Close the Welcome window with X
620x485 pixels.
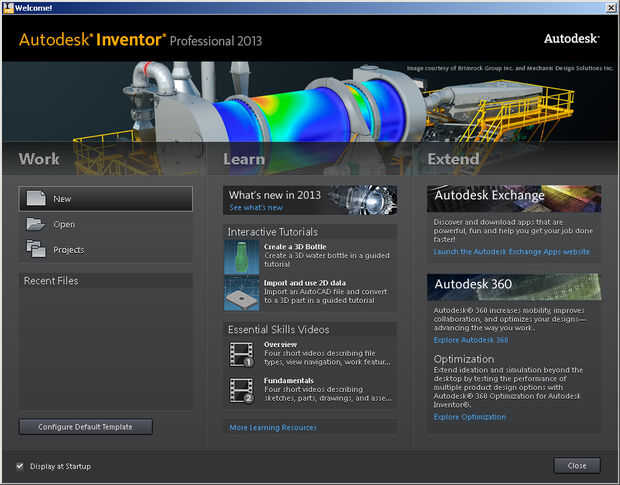coord(611,8)
